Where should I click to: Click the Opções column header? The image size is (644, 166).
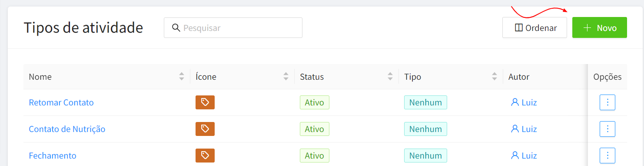[607, 77]
